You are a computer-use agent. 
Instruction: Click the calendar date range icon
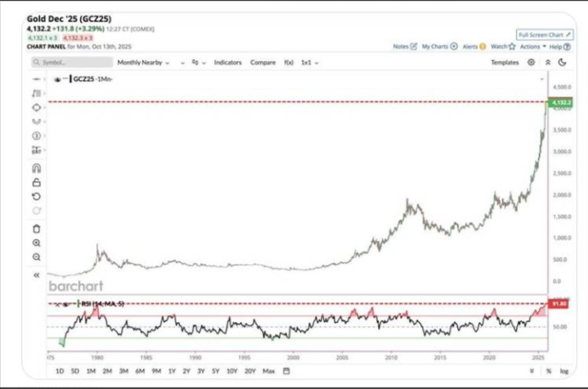coord(284,371)
